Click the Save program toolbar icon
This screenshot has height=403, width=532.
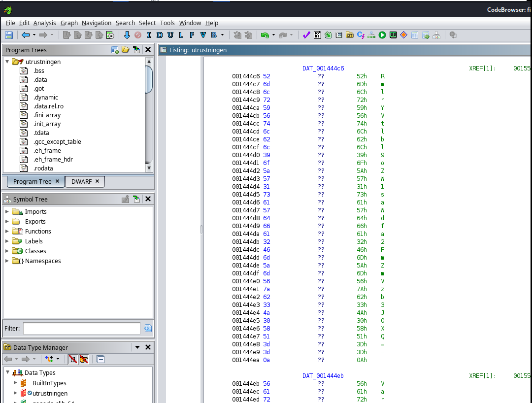(x=8, y=35)
